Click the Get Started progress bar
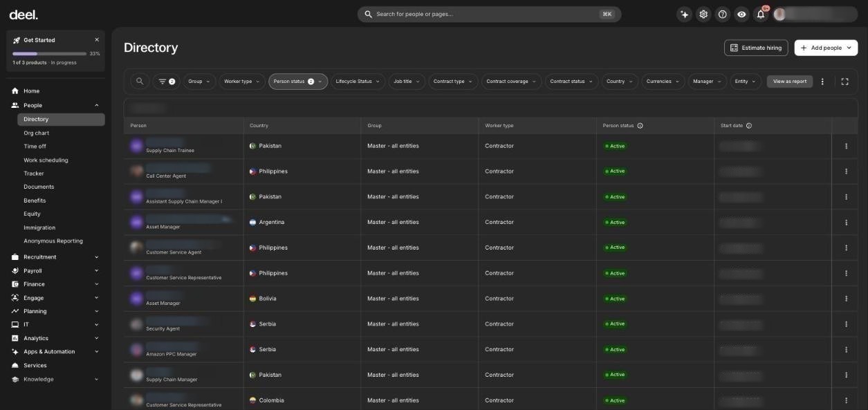Image resolution: width=868 pixels, height=410 pixels. point(49,54)
